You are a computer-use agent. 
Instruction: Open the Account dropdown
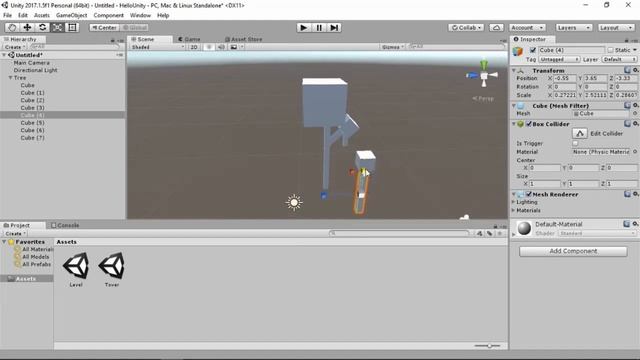[x=527, y=27]
